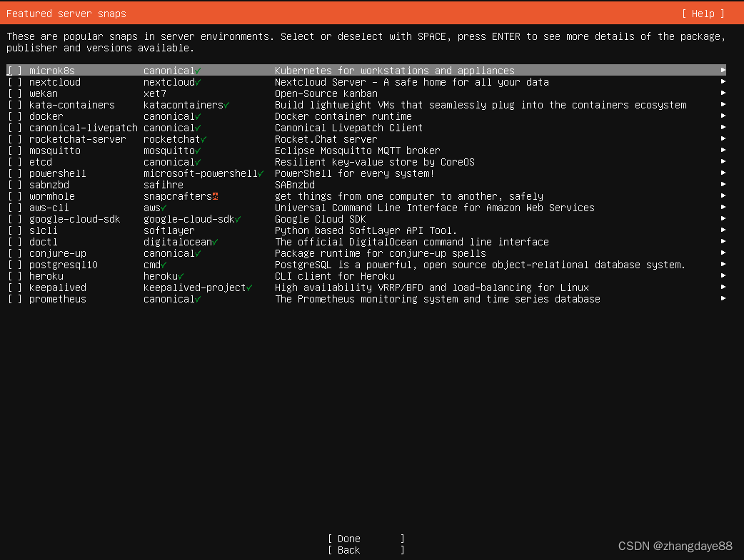Select the conjure-up snap name
This screenshot has width=744, height=560.
(57, 253)
